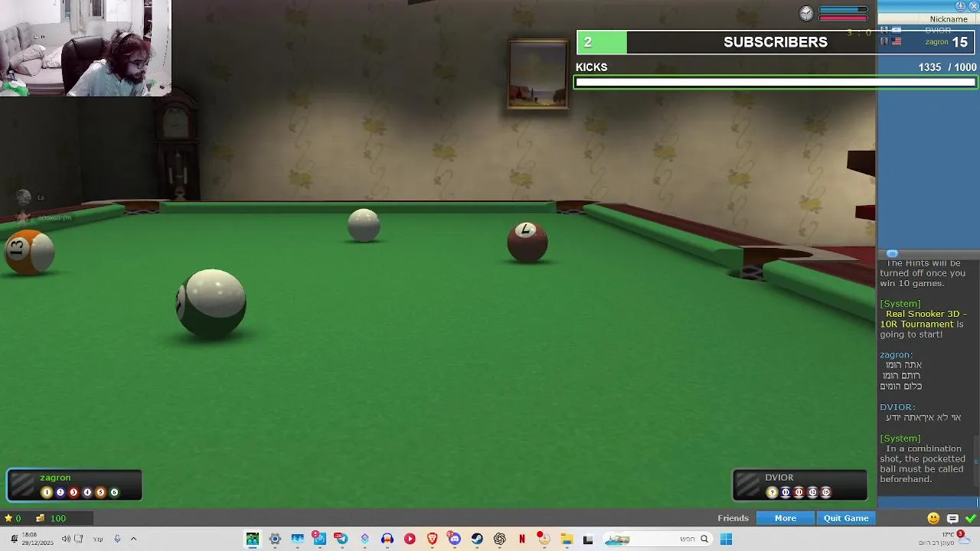Screen dimensions: 980x551
Task: Click the green checkmark icon
Action: coord(971,518)
